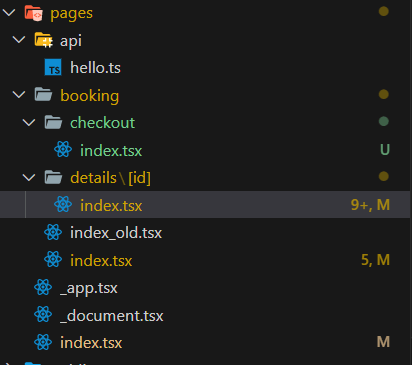
Task: Open the _app.tsx file
Action: click(x=89, y=288)
